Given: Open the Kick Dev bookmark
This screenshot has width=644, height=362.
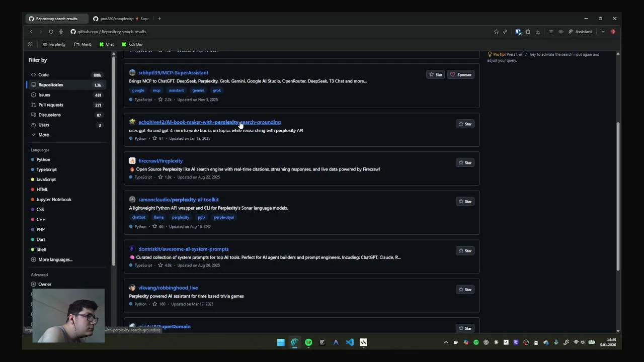Looking at the screenshot, I should click(132, 44).
